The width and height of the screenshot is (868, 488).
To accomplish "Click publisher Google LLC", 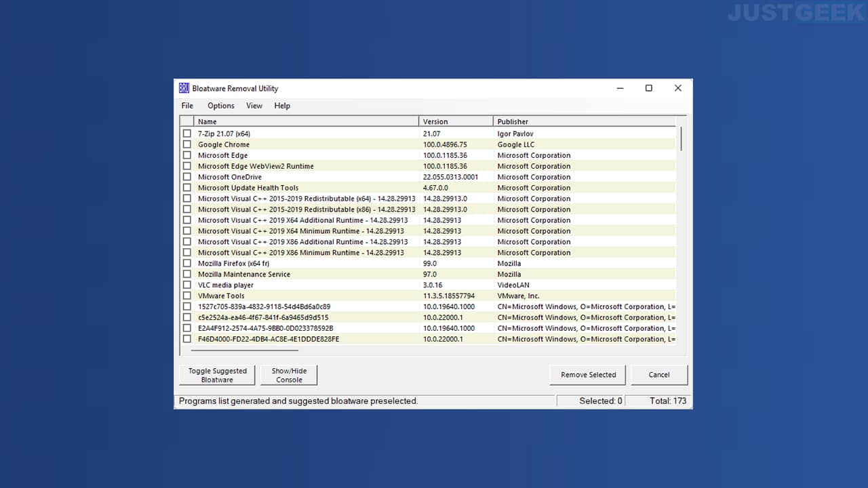I will pyautogui.click(x=516, y=145).
